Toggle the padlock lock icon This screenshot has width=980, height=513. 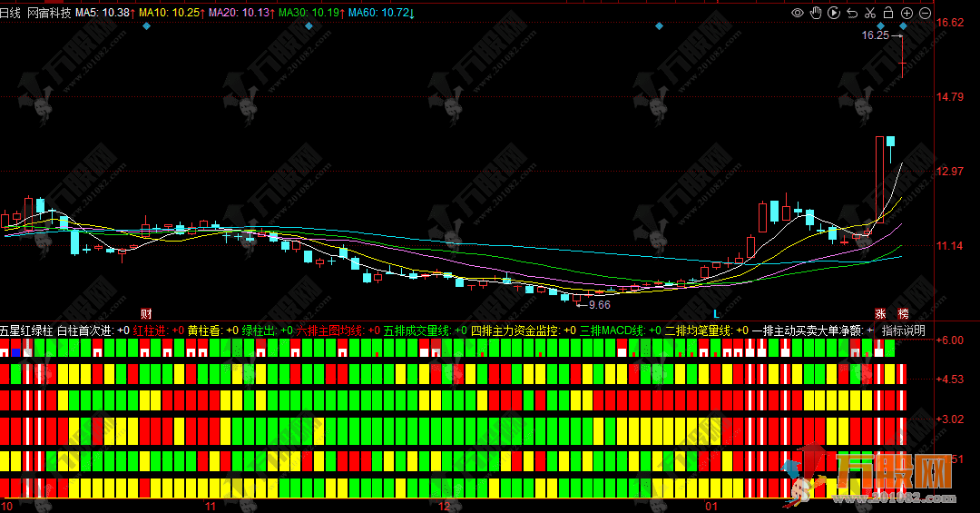888,13
